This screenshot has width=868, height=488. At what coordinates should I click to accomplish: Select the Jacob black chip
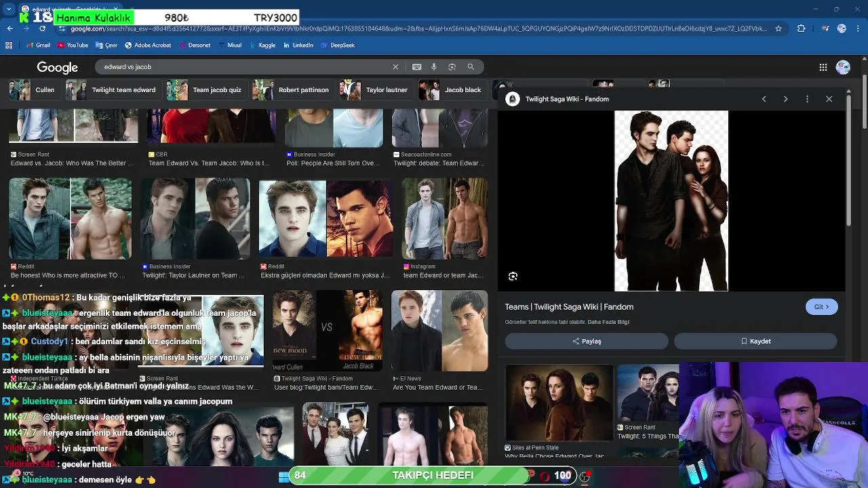(x=452, y=89)
